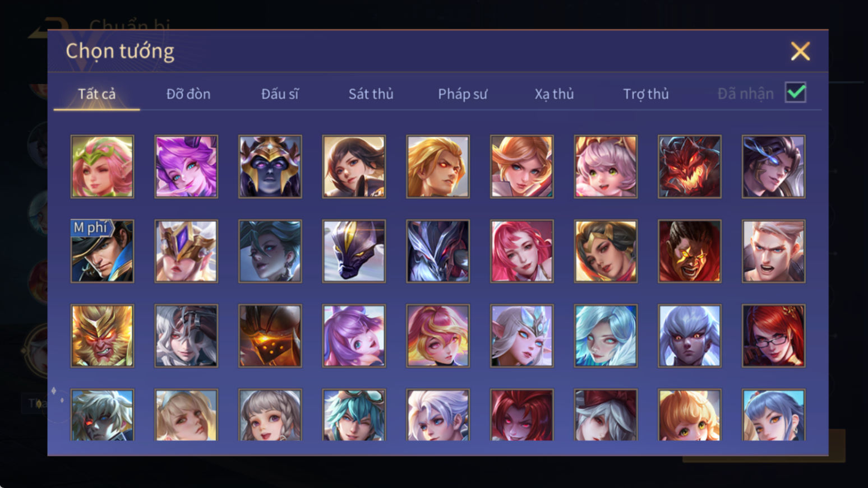Show the 'Pháp sư' hero category
The image size is (868, 488).
point(463,94)
